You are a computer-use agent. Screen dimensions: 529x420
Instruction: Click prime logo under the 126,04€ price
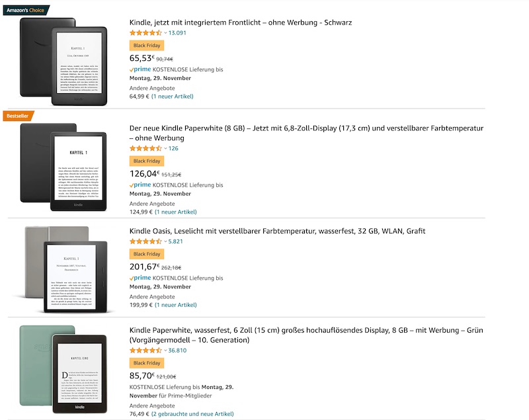141,185
